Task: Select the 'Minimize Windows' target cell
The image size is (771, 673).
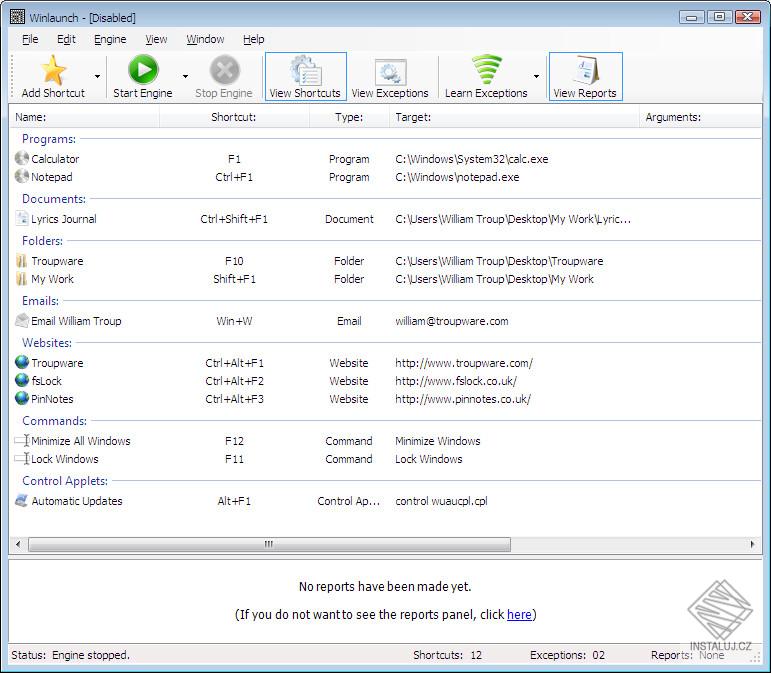Action: coord(438,441)
